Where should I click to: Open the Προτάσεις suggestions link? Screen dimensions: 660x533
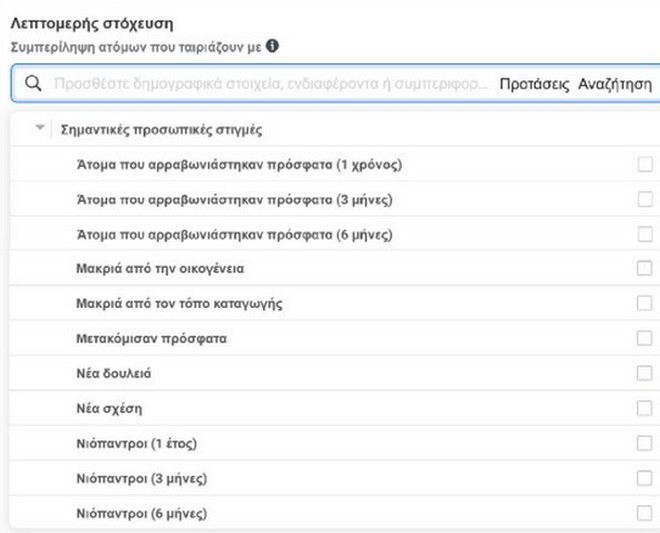tap(534, 85)
